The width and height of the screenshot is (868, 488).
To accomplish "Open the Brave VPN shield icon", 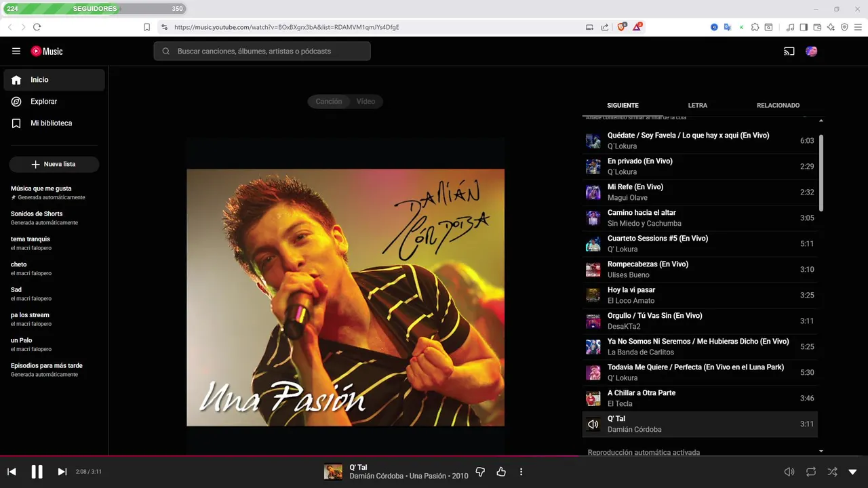I will 844,27.
